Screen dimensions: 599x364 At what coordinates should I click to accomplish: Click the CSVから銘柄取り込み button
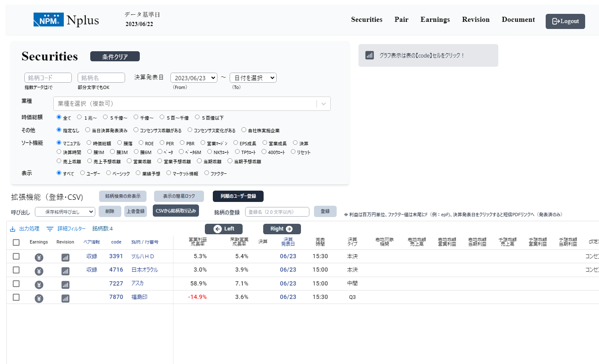175,211
